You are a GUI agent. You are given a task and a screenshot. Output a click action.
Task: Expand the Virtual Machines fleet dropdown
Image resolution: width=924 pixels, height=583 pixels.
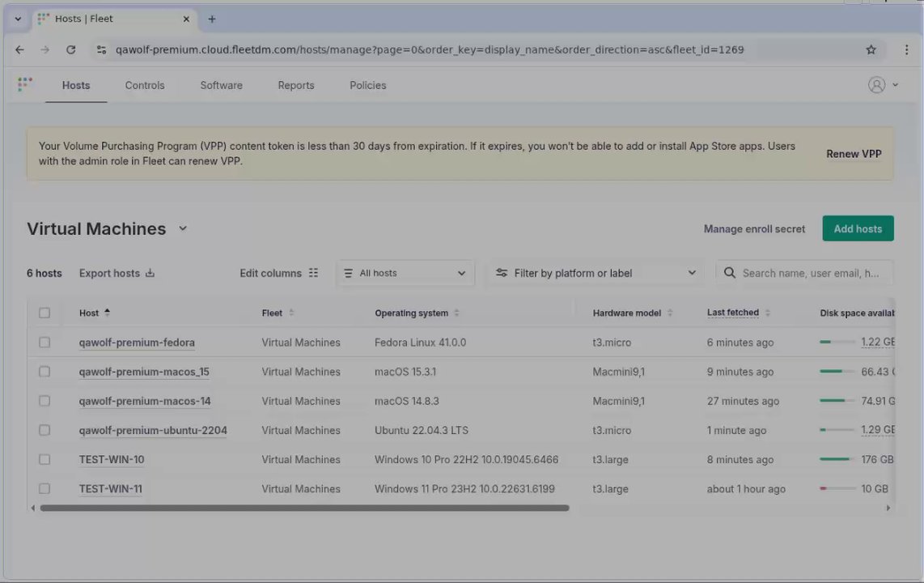(x=183, y=228)
